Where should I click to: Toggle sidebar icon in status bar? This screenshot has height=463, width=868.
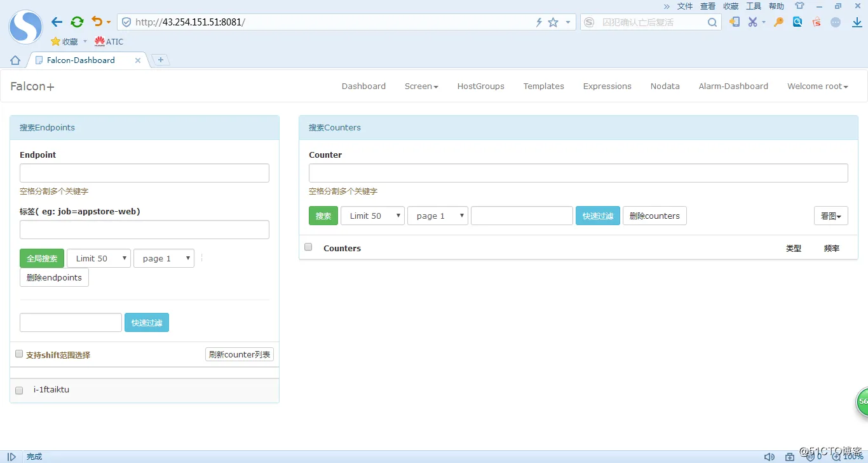click(x=11, y=457)
